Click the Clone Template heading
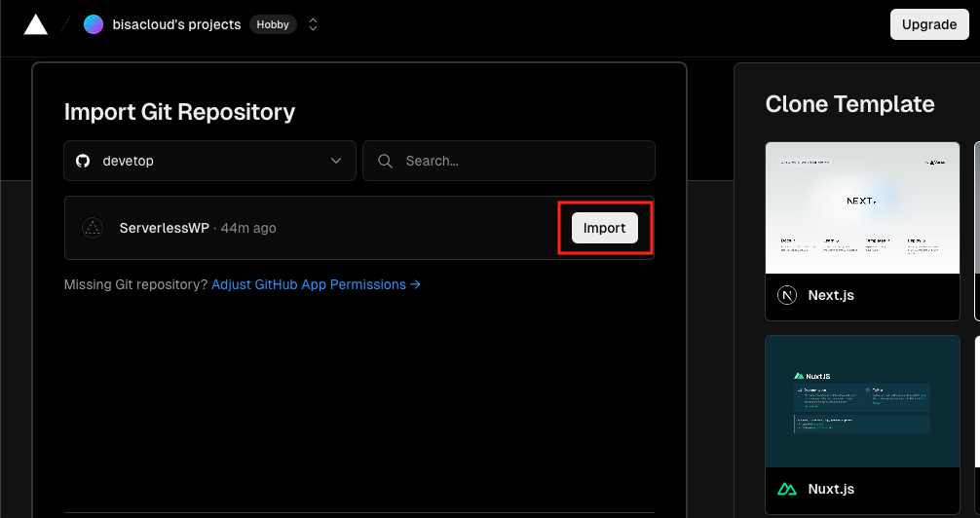The height and width of the screenshot is (518, 980). point(850,104)
